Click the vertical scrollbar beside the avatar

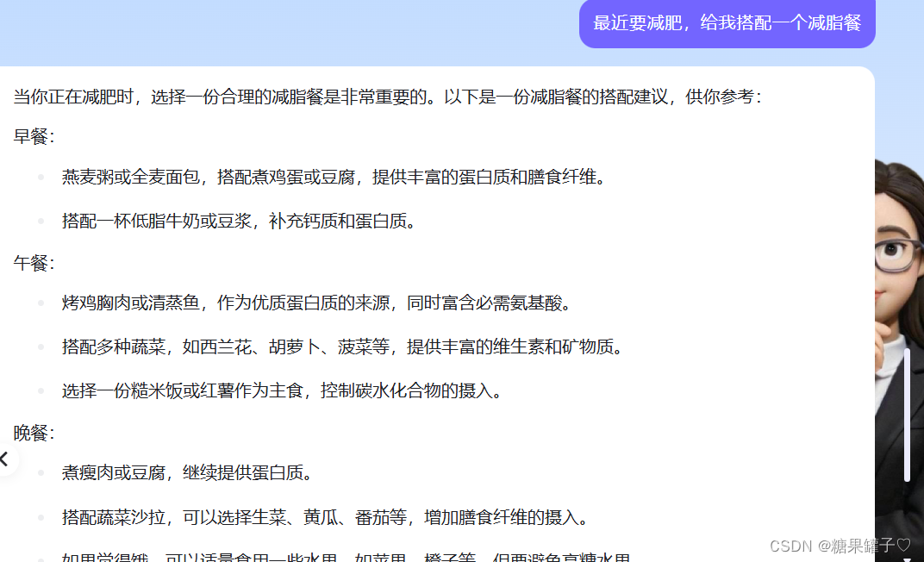click(907, 415)
